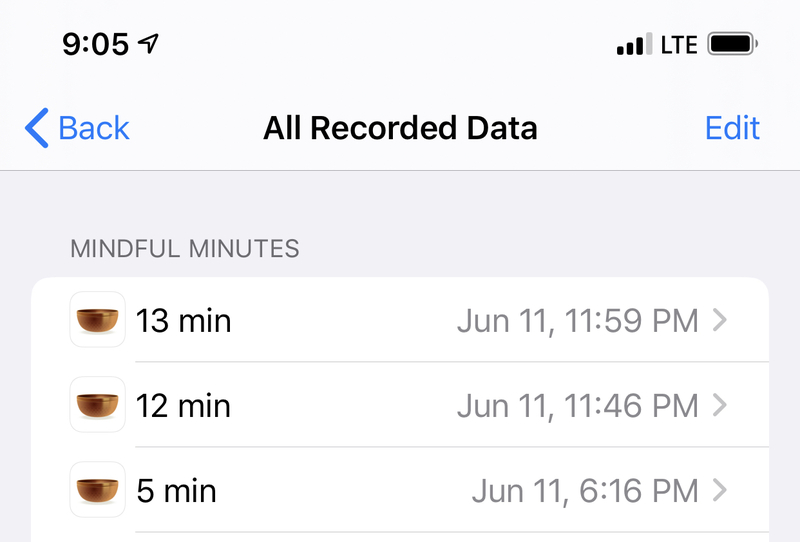Tap the 9:05 clock in status bar
Screen dimensions: 800x542
coord(95,44)
